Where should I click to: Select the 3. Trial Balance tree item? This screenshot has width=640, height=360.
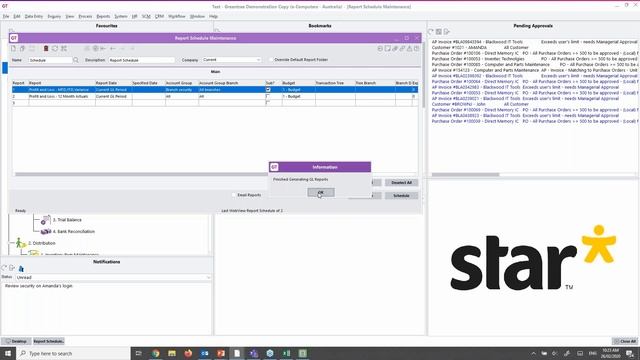(67, 220)
